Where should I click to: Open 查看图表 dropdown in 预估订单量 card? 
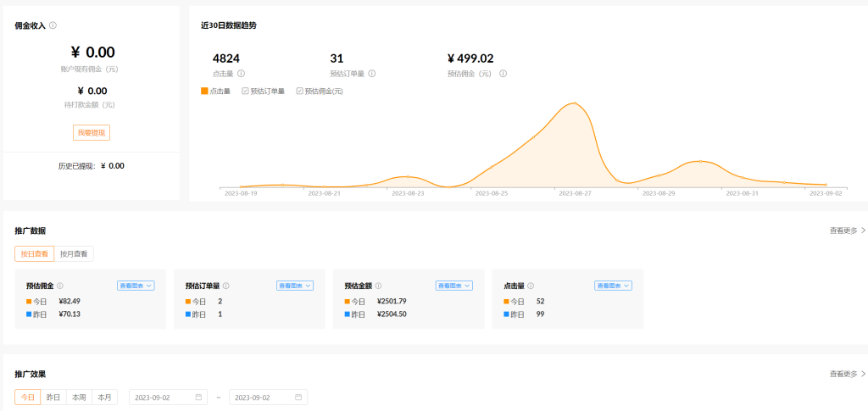(x=294, y=286)
